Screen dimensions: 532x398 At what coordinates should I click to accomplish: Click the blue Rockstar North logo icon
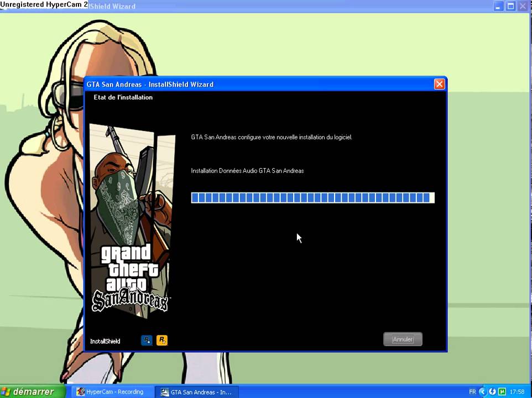point(147,340)
